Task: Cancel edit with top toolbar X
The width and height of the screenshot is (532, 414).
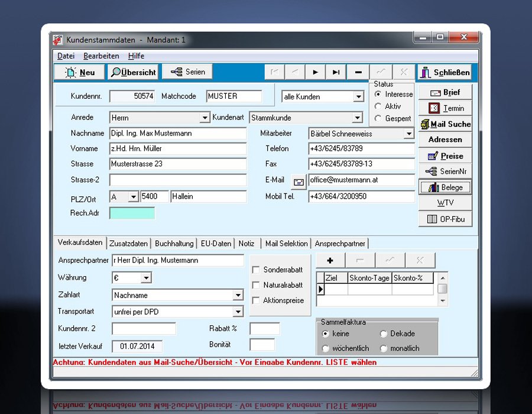Action: tap(404, 72)
